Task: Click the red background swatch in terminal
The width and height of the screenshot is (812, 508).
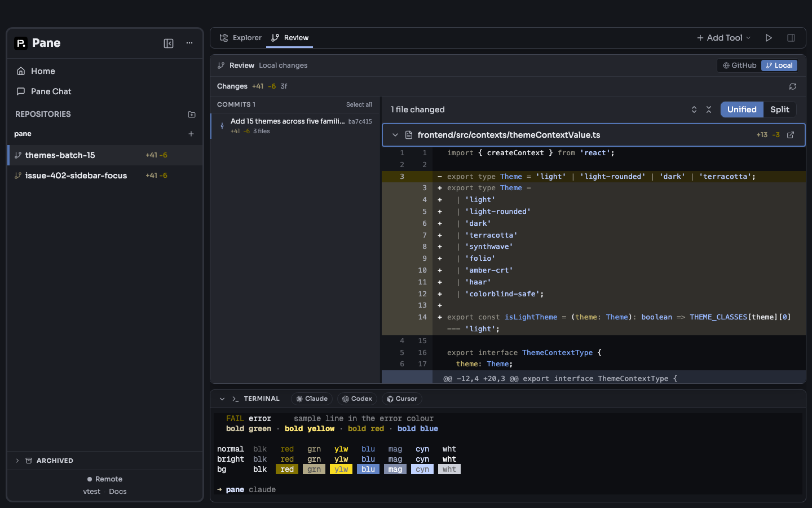Action: 287,470
